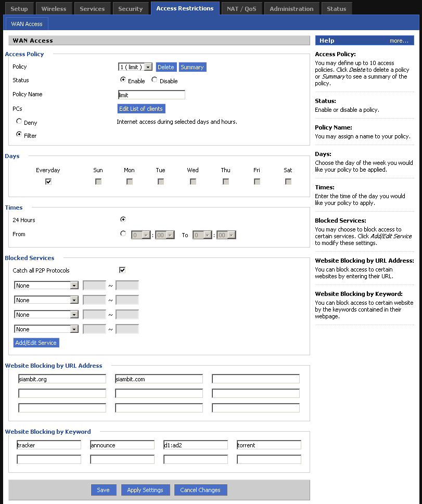Open the second blocked service dropdown
This screenshot has width=422, height=504.
(46, 300)
